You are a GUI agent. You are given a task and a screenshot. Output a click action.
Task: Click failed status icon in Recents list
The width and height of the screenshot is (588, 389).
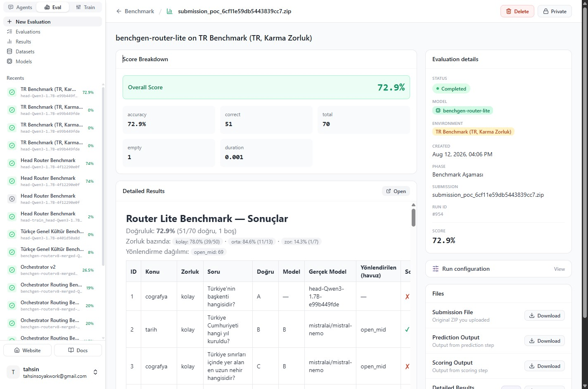pyautogui.click(x=12, y=199)
